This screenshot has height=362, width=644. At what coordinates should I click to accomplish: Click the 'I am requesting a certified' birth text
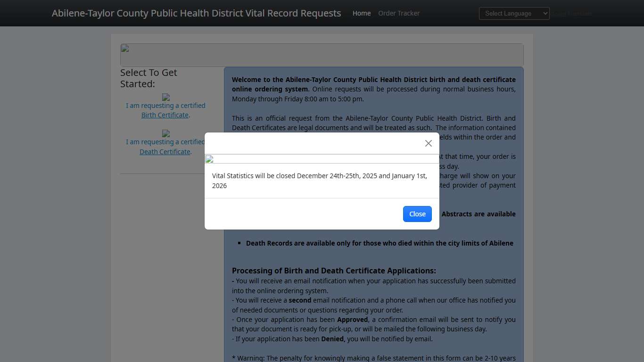click(165, 105)
